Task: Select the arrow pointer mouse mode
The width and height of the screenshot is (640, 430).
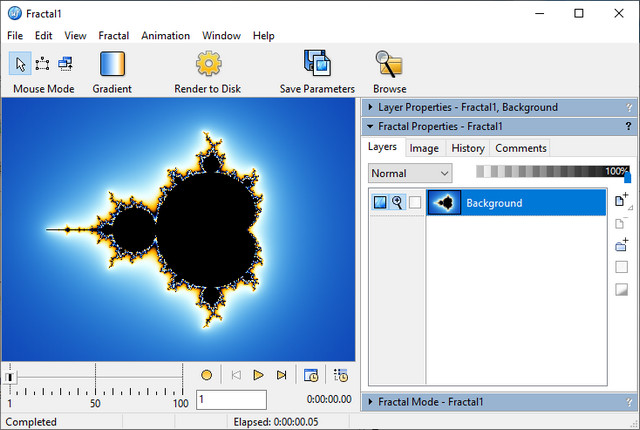Action: click(x=20, y=64)
